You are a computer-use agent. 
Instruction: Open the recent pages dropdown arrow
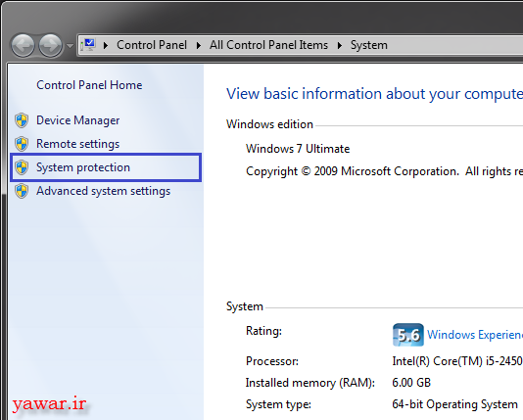70,46
